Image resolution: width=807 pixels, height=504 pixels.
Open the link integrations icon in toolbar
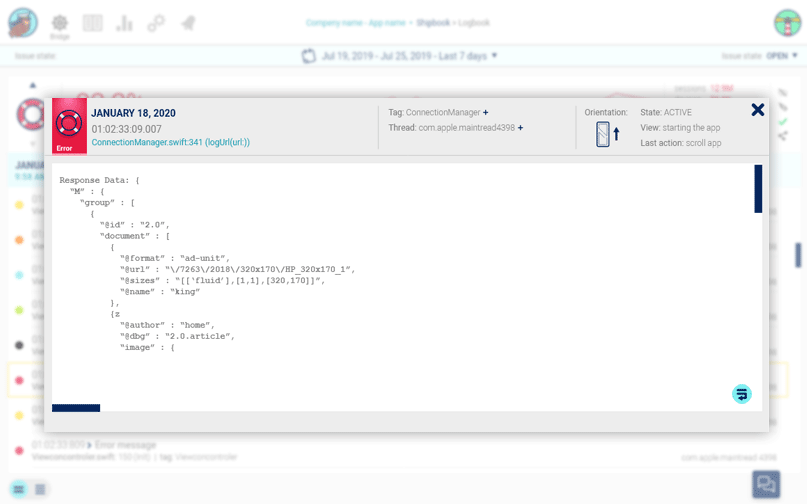point(156,23)
